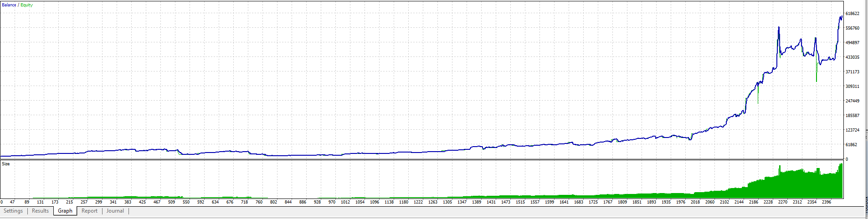Switch to the Settings tab

[13, 211]
